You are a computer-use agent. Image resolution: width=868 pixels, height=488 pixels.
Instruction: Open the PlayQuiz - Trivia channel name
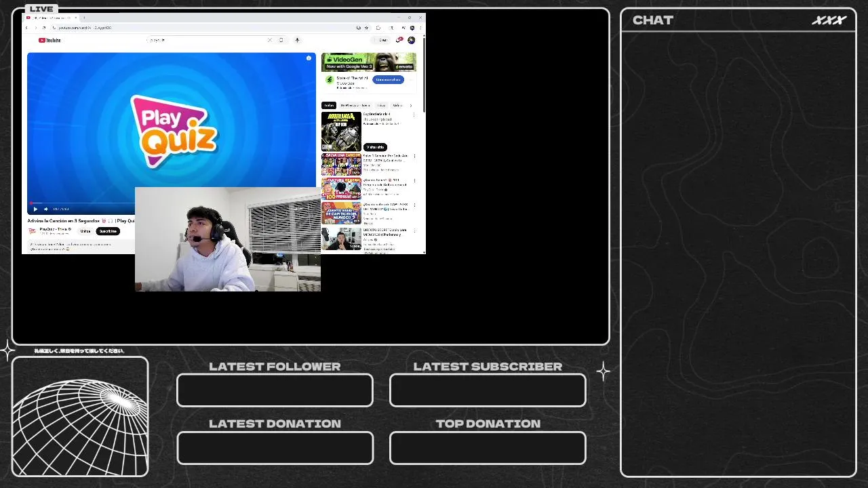(x=55, y=229)
